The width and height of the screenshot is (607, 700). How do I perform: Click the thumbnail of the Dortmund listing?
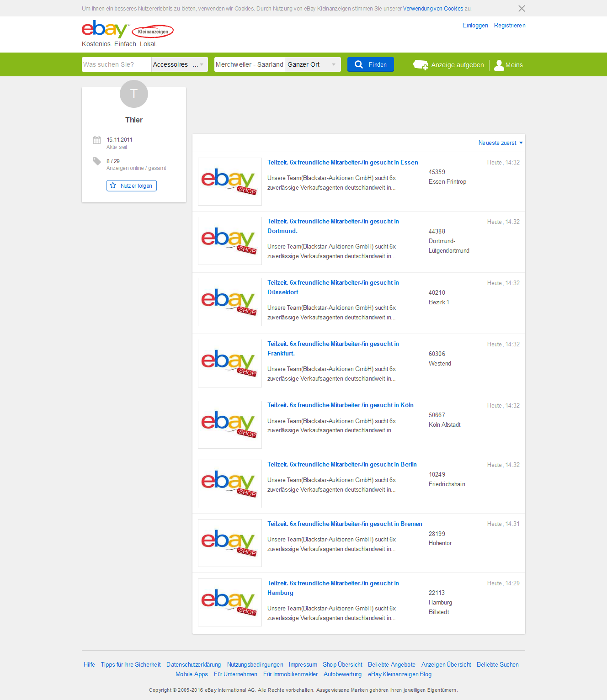230,241
